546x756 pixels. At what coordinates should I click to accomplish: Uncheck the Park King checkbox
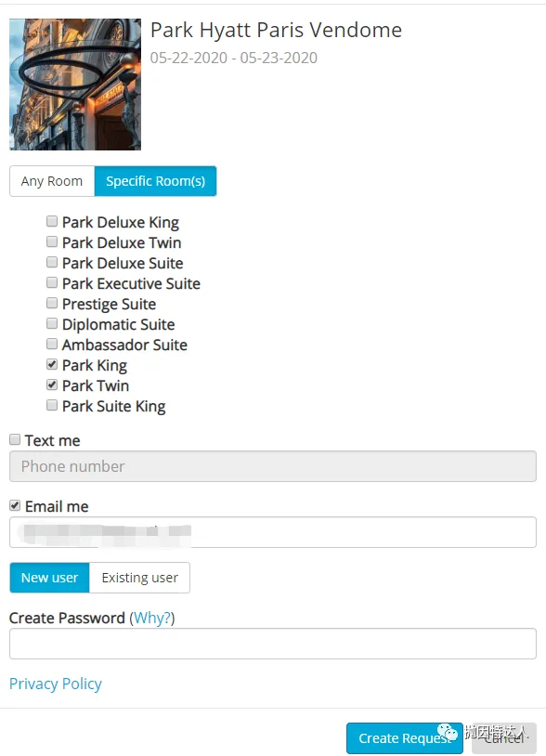pyautogui.click(x=52, y=364)
